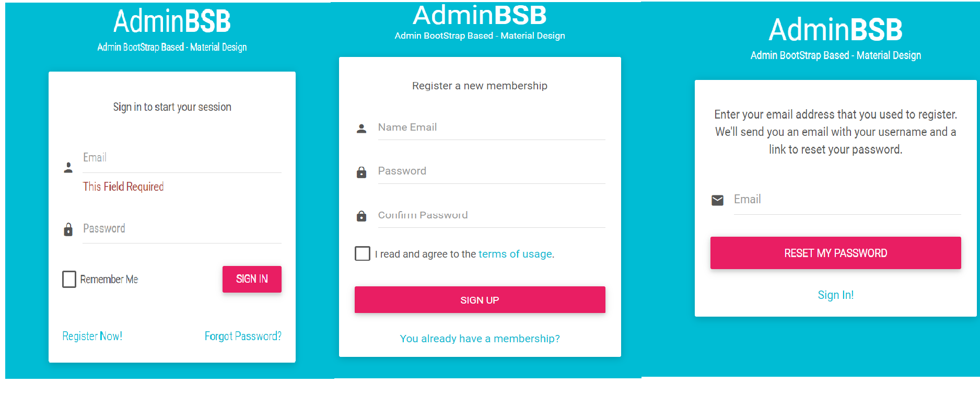980x406 pixels.
Task: Click the lock icon next to sign-in Password
Action: pyautogui.click(x=68, y=229)
